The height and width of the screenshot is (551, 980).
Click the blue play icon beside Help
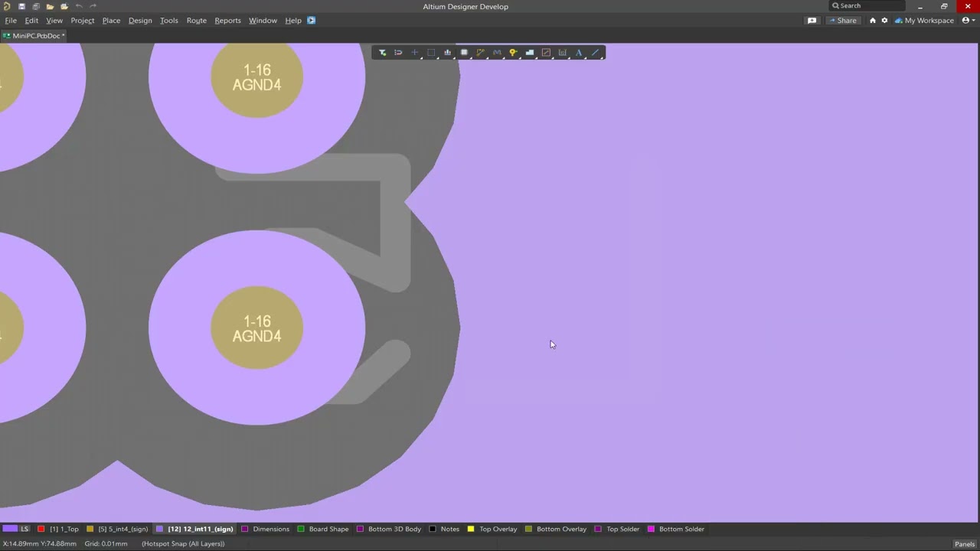(311, 20)
